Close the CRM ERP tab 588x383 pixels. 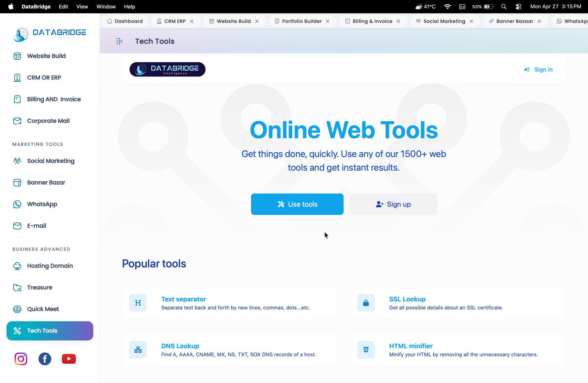coord(192,21)
